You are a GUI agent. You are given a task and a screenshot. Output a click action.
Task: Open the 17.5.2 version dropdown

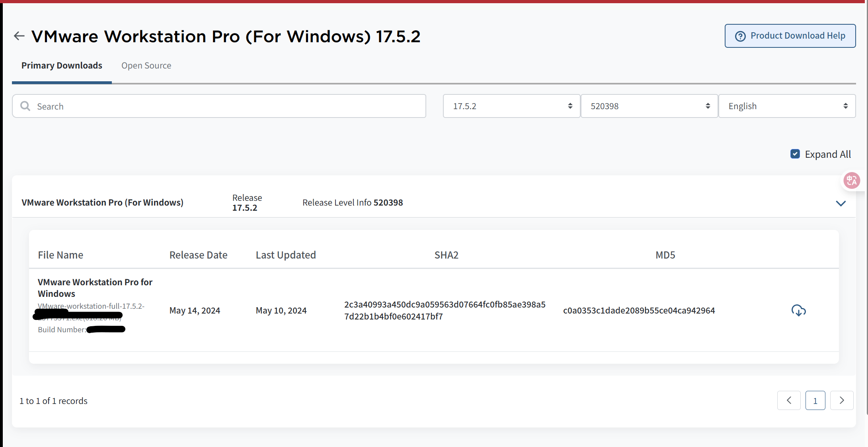(x=511, y=106)
